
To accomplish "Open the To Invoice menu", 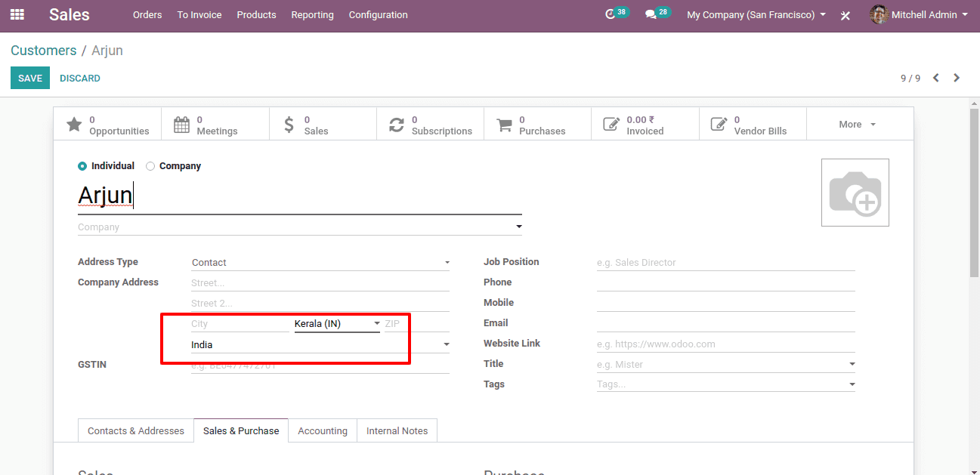I will (199, 15).
